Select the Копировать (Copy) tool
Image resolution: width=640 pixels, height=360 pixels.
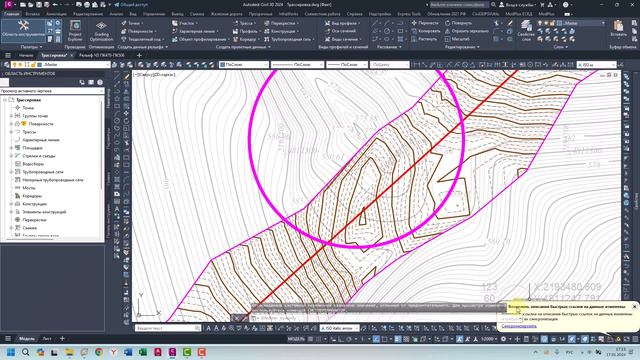coord(426,31)
